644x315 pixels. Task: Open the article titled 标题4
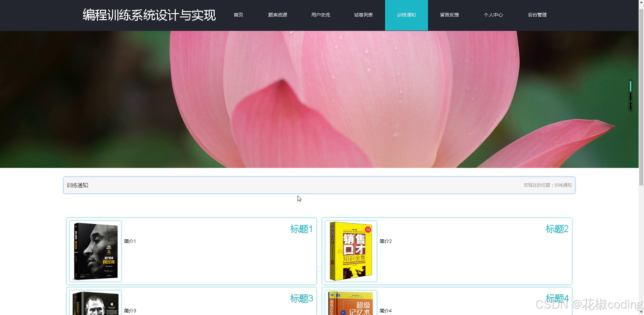[x=556, y=298]
